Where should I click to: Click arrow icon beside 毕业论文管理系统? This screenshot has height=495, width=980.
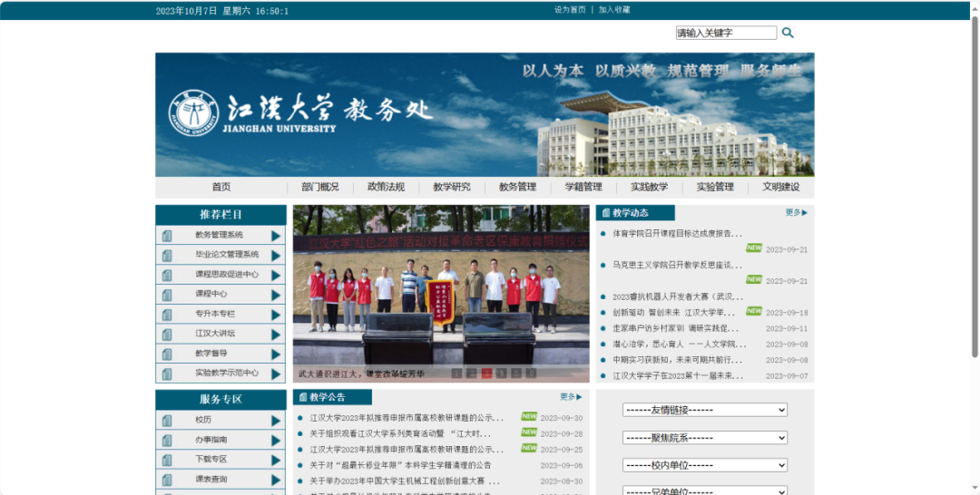(x=276, y=256)
